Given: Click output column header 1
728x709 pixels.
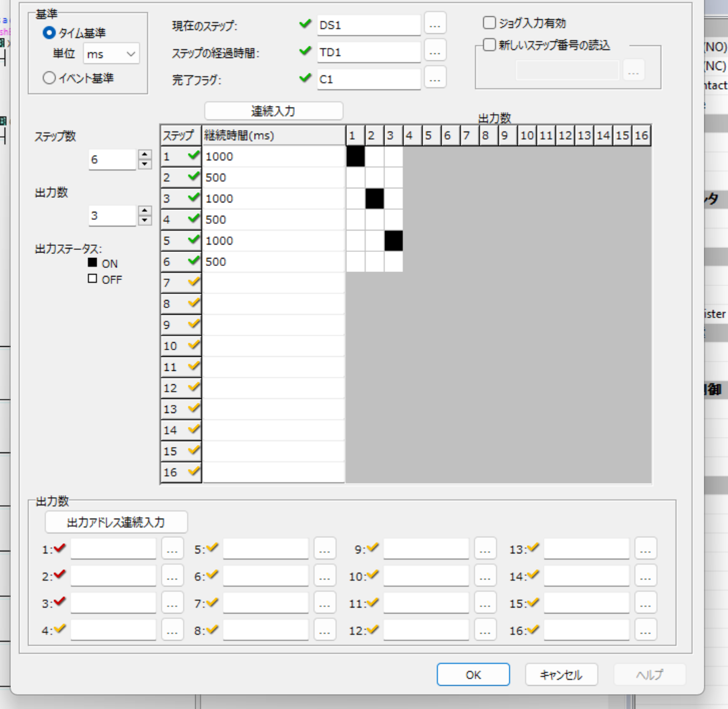Looking at the screenshot, I should pos(356,136).
